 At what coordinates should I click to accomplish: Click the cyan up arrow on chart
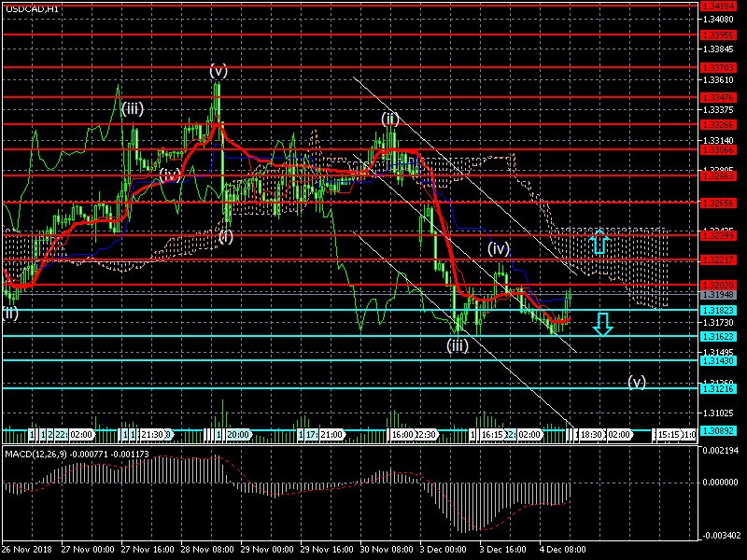(x=599, y=241)
